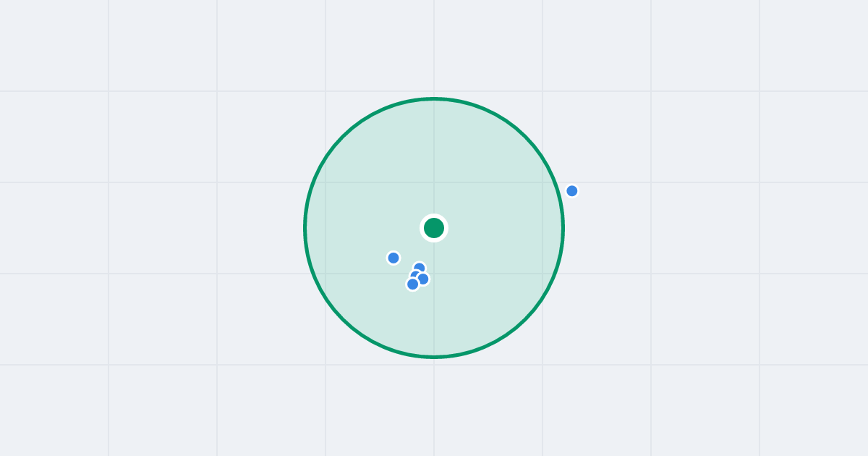Click the topmost point of the green circle outline
Viewport: 868px width, 456px height.
click(x=434, y=98)
